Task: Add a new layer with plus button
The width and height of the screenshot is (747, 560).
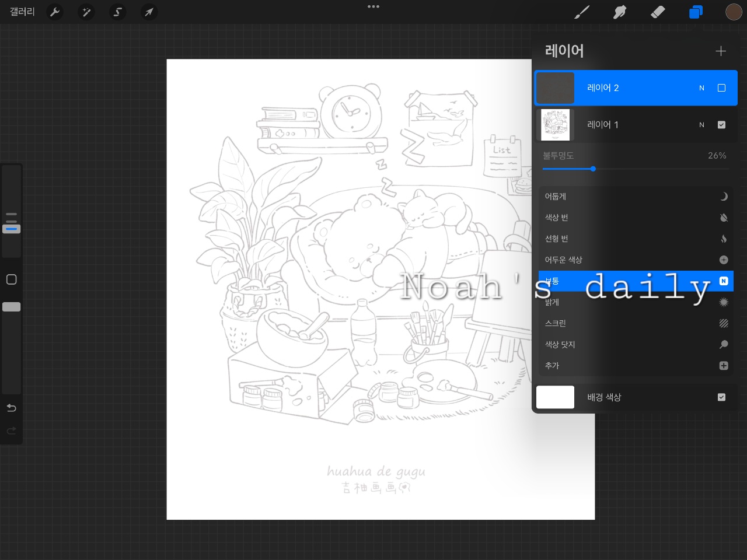Action: (x=721, y=51)
